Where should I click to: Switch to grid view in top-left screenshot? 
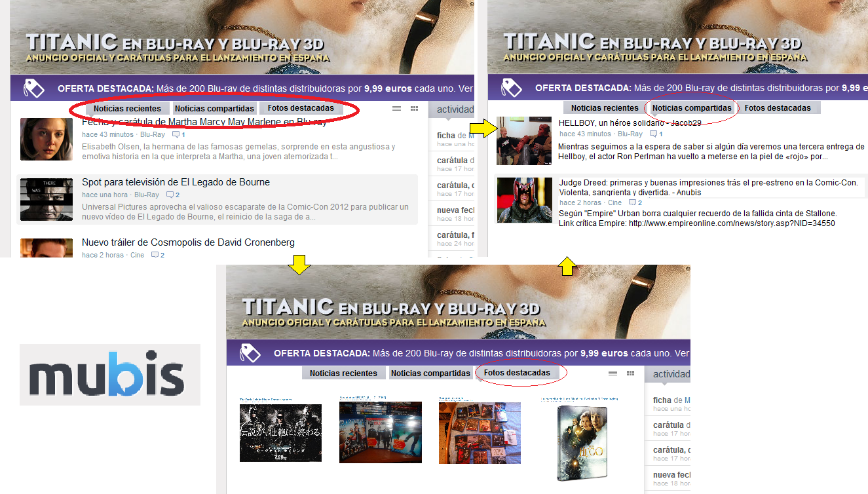(414, 109)
